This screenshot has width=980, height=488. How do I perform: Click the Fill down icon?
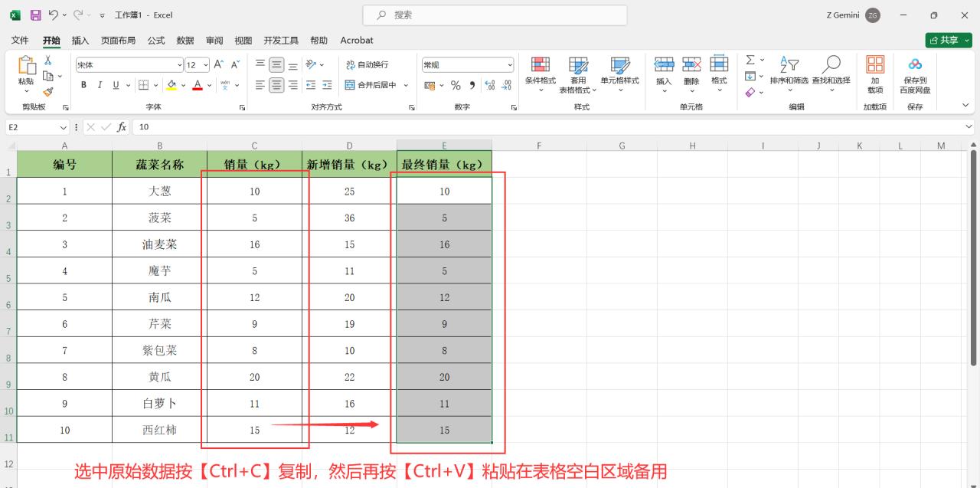(750, 76)
